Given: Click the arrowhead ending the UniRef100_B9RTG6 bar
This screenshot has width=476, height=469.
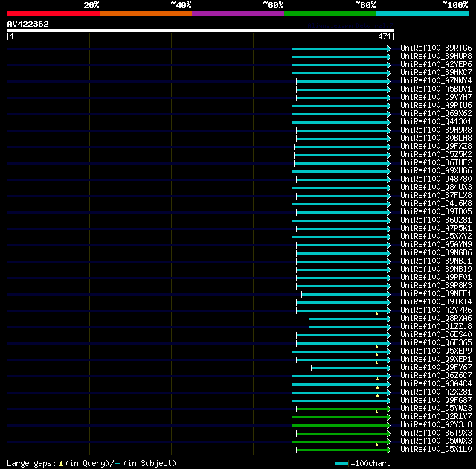Looking at the screenshot, I should coord(389,48).
